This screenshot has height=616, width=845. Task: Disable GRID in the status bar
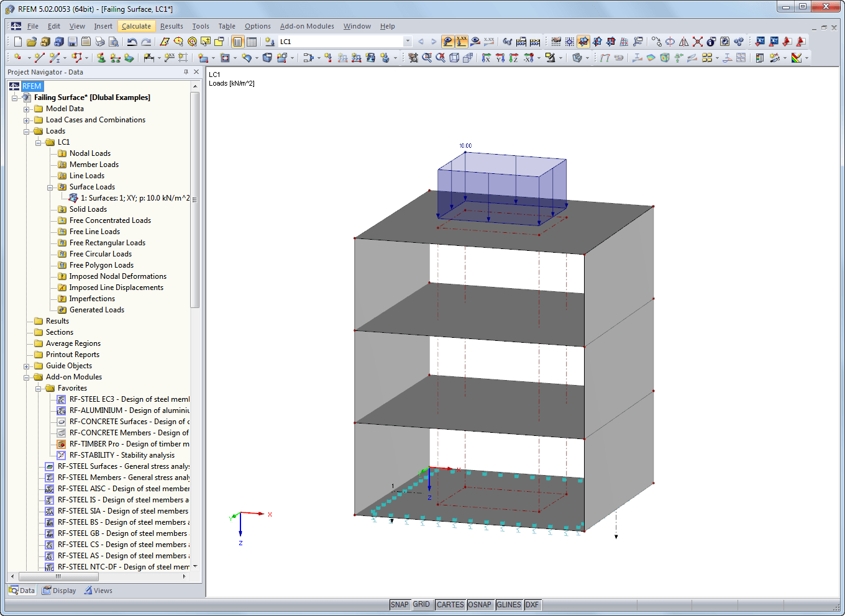[422, 604]
